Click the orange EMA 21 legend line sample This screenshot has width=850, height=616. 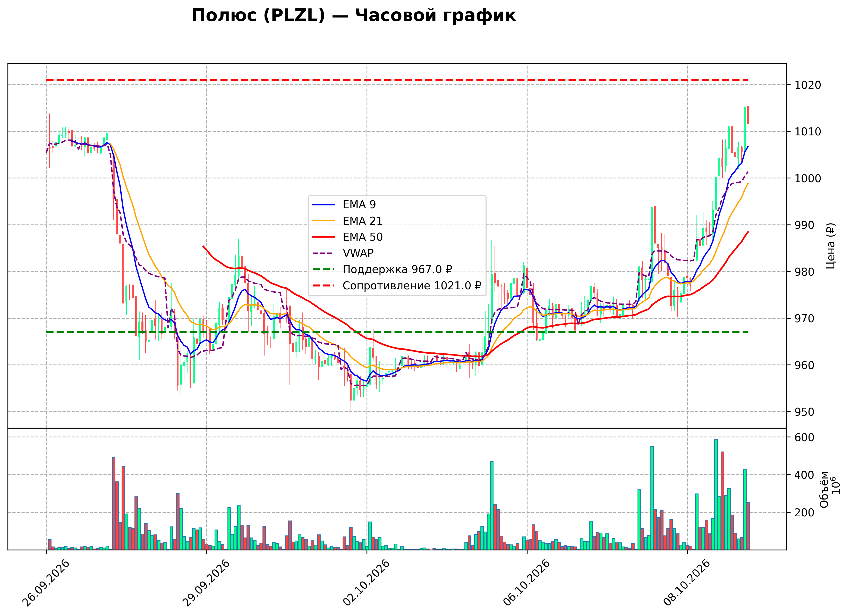pos(324,221)
